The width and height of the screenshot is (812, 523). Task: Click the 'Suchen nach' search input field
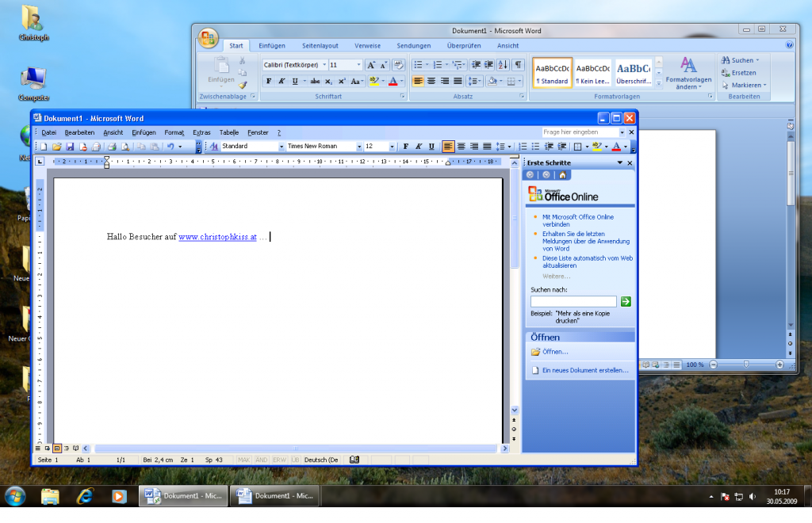click(x=573, y=302)
